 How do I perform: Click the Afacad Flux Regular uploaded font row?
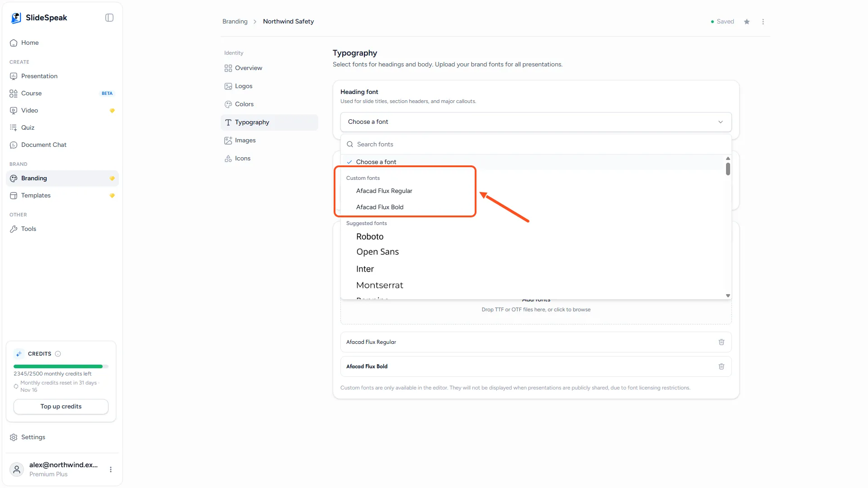tap(536, 342)
